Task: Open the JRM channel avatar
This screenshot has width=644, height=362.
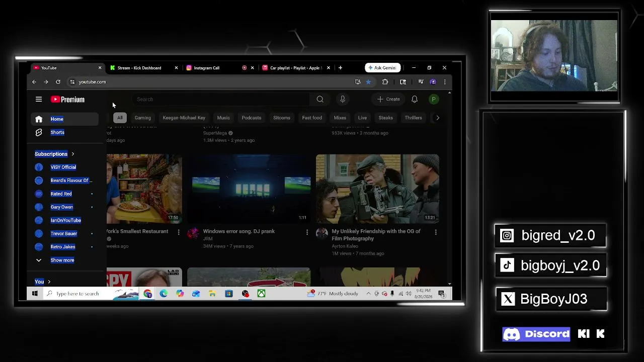Action: (193, 233)
